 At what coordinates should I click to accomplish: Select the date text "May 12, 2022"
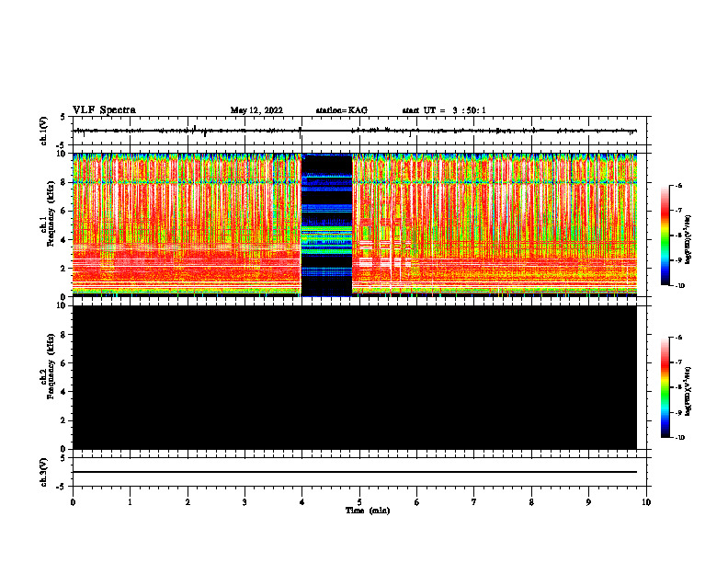tap(256, 110)
